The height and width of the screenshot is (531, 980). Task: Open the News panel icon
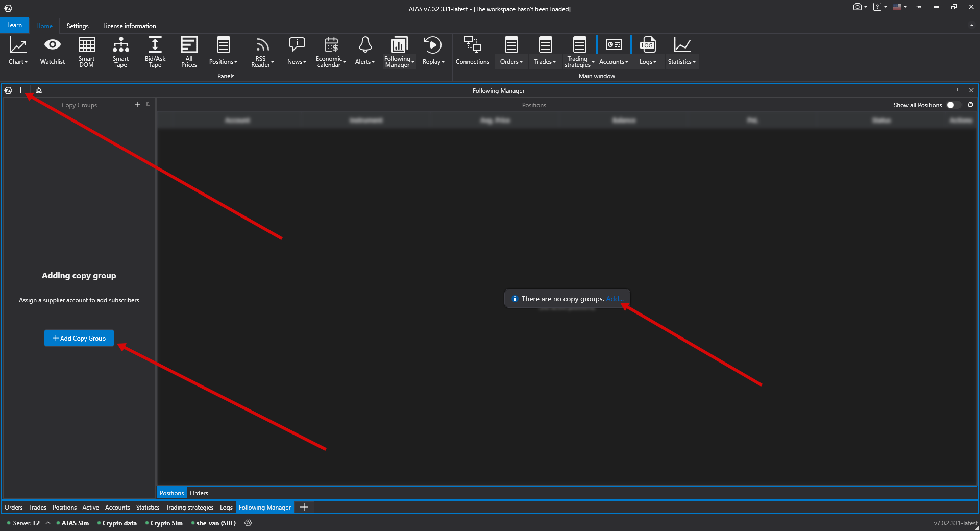pos(297,45)
